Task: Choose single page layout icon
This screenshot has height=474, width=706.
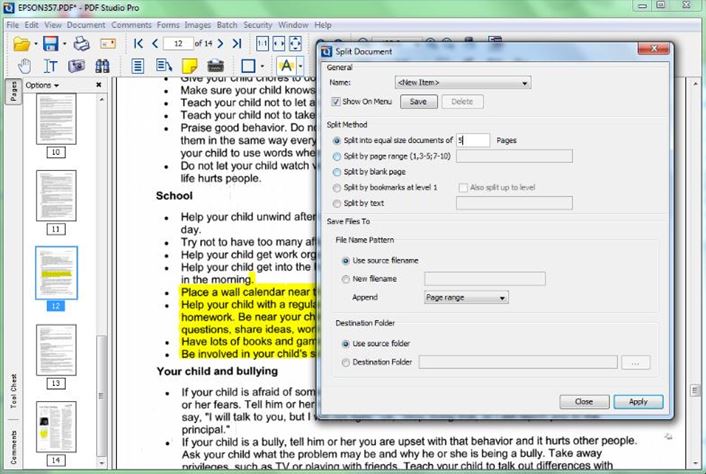Action: 137,66
